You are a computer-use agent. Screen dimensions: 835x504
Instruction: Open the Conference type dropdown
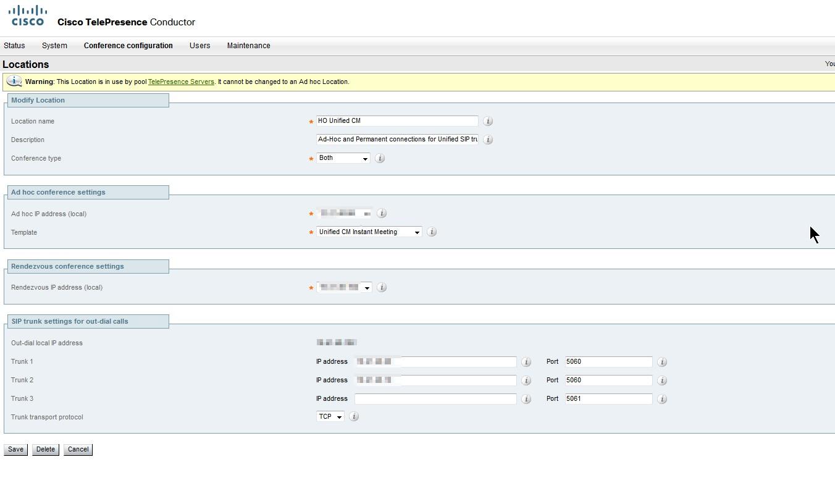[343, 158]
